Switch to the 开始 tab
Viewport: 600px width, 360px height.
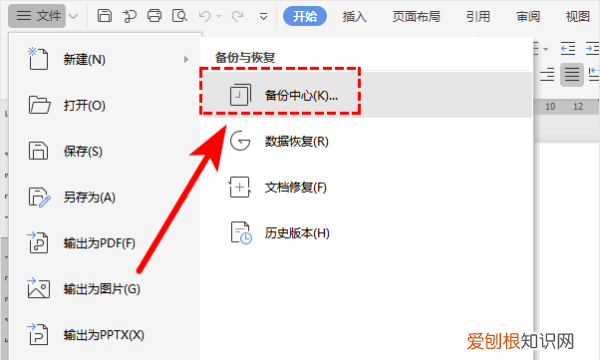tap(305, 16)
